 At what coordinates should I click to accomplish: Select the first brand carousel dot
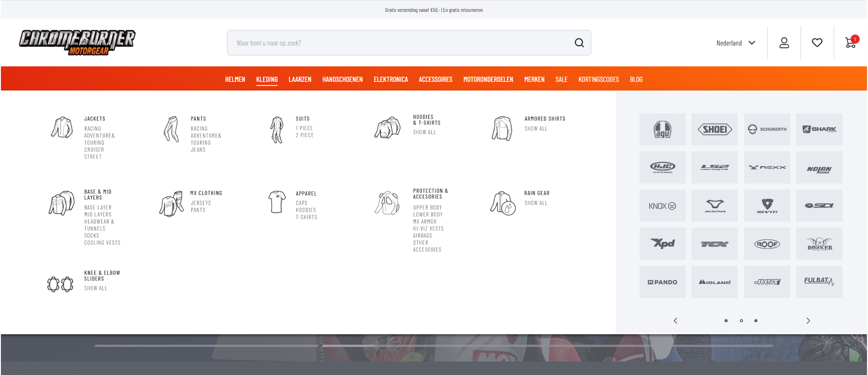(726, 320)
